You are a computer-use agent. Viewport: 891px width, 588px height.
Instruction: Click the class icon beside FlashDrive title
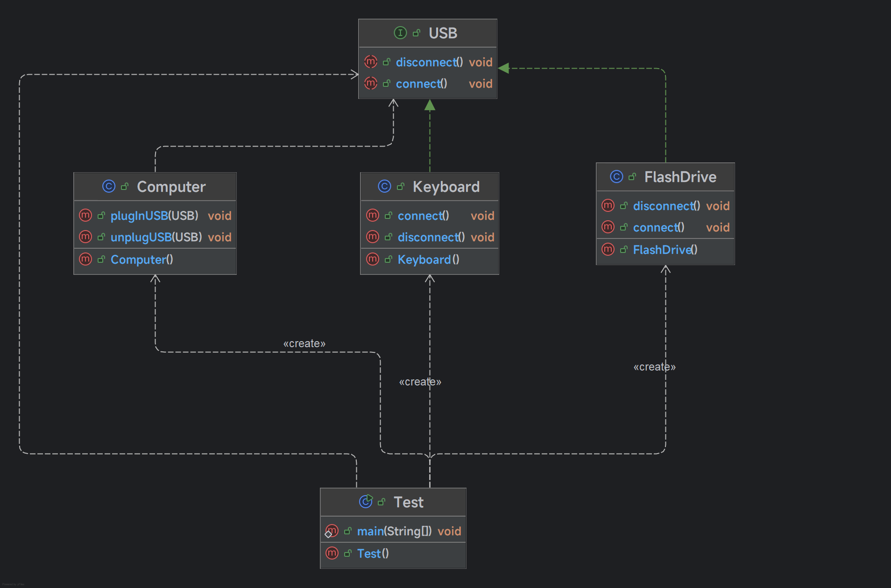(616, 177)
